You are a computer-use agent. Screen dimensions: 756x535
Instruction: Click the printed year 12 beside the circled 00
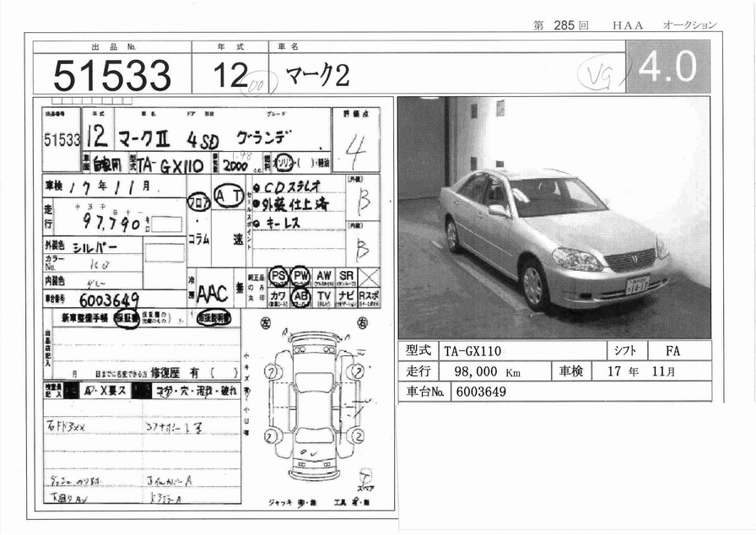(x=230, y=75)
